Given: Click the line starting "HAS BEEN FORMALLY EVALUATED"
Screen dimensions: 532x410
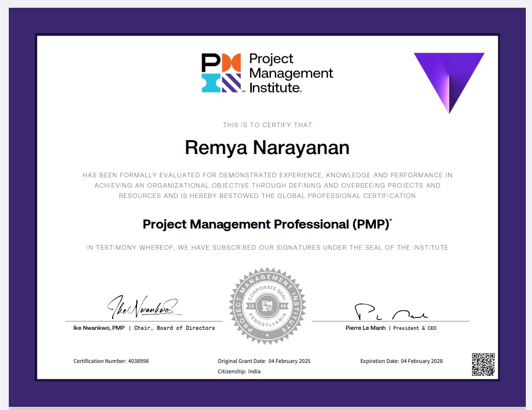Looking at the screenshot, I should coord(267,175).
